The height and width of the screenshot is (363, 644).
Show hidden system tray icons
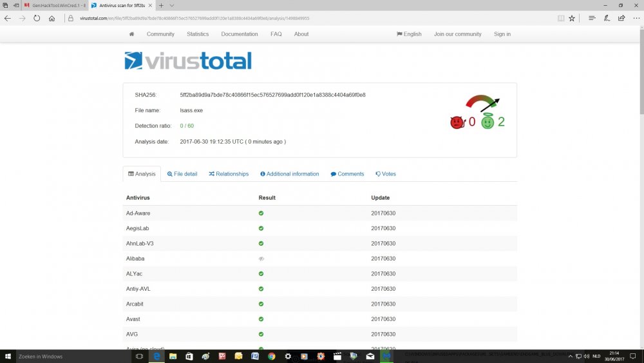570,357
